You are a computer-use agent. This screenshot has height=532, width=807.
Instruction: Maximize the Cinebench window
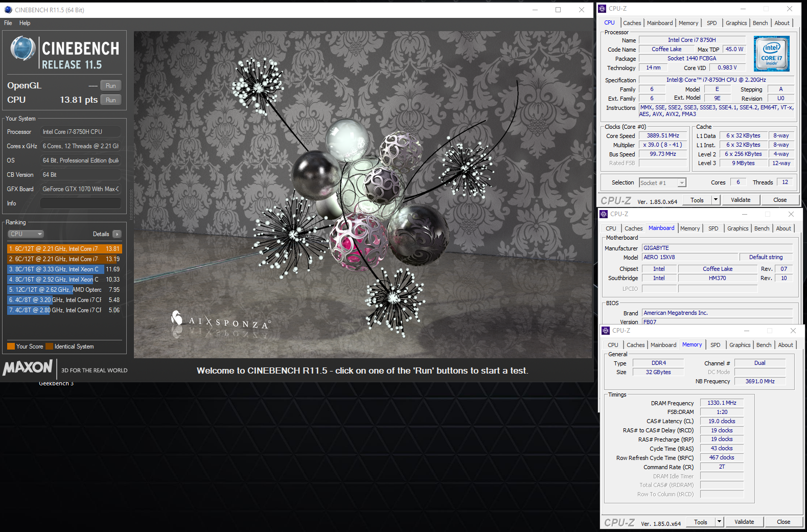tap(558, 10)
